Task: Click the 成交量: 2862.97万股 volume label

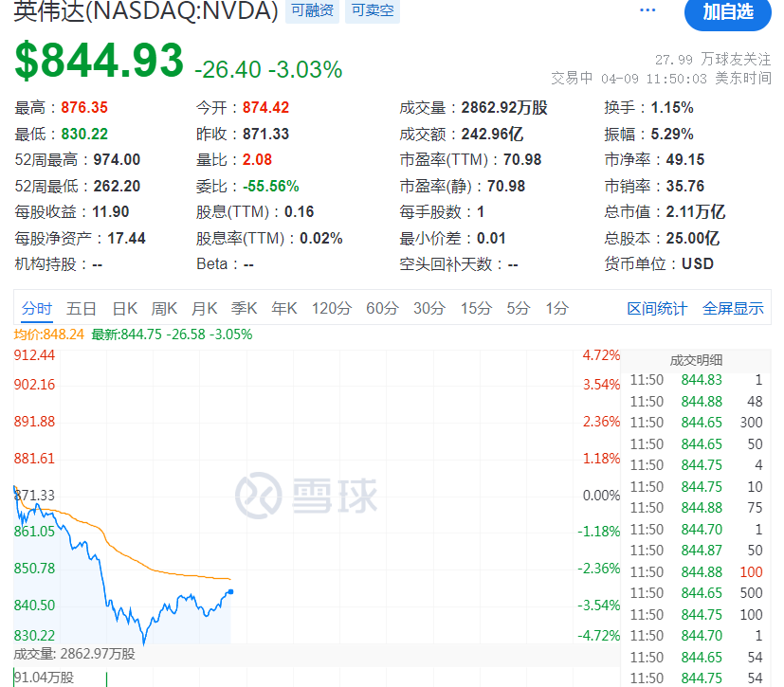Action: pyautogui.click(x=75, y=654)
